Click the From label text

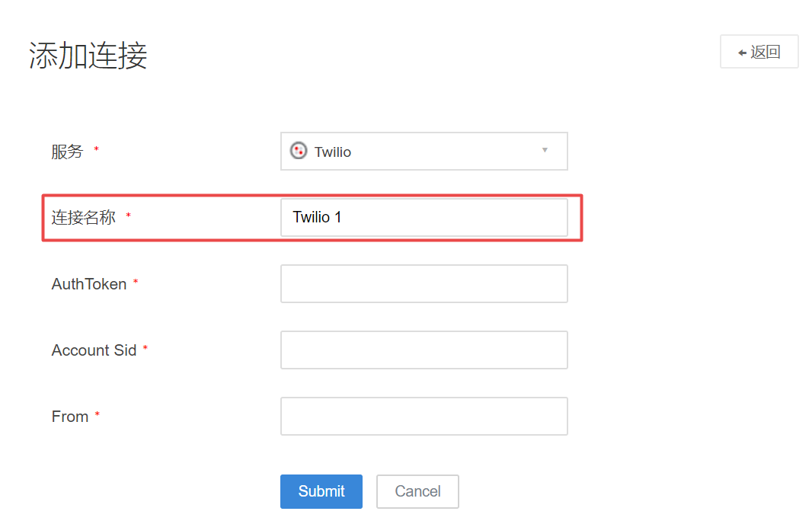click(x=70, y=417)
